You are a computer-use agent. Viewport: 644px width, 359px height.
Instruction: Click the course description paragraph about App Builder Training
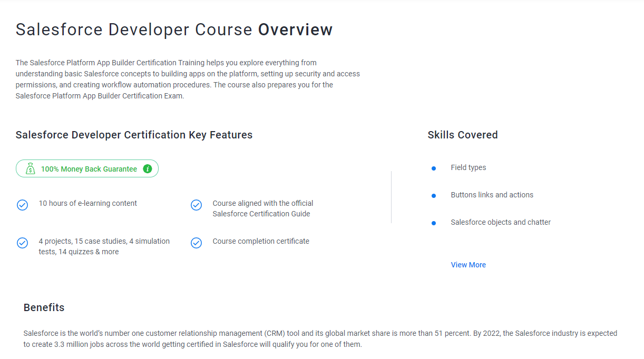click(x=188, y=79)
